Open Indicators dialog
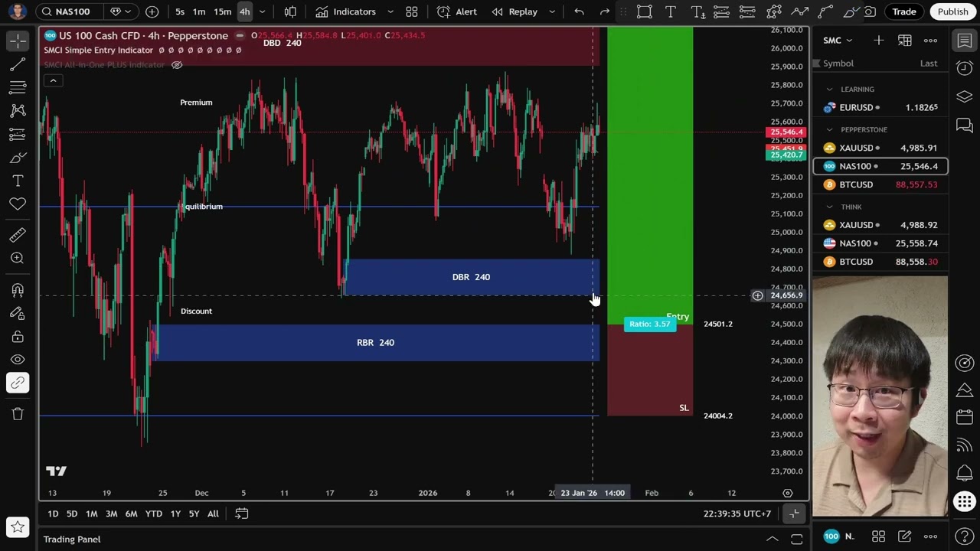This screenshot has height=551, width=980. [x=346, y=11]
